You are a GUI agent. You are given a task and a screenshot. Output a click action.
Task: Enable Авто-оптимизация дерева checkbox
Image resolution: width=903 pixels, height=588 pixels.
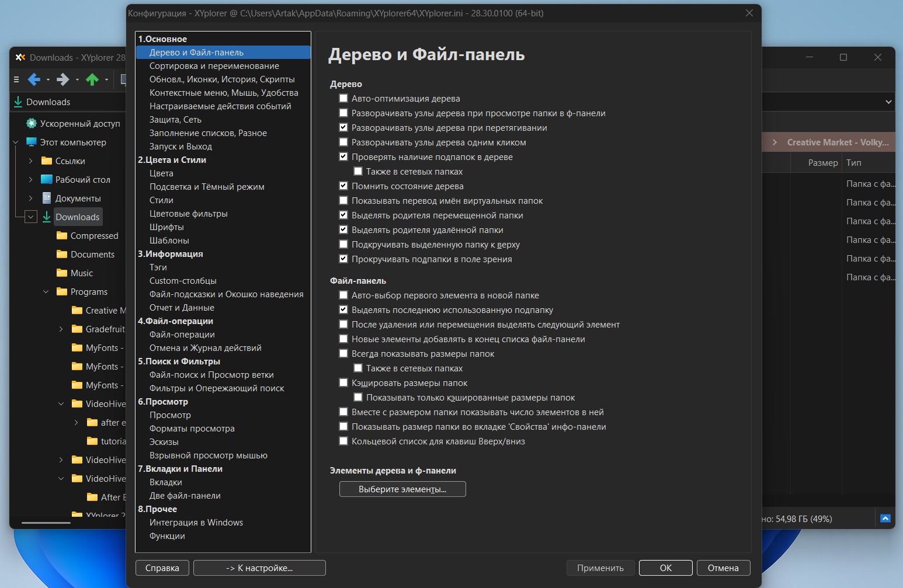(x=343, y=98)
